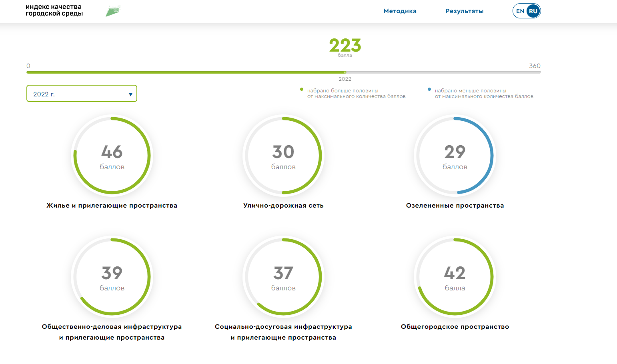Open the 42 балла circle chart
Viewport: 617px width, 364px height.
[x=455, y=277]
